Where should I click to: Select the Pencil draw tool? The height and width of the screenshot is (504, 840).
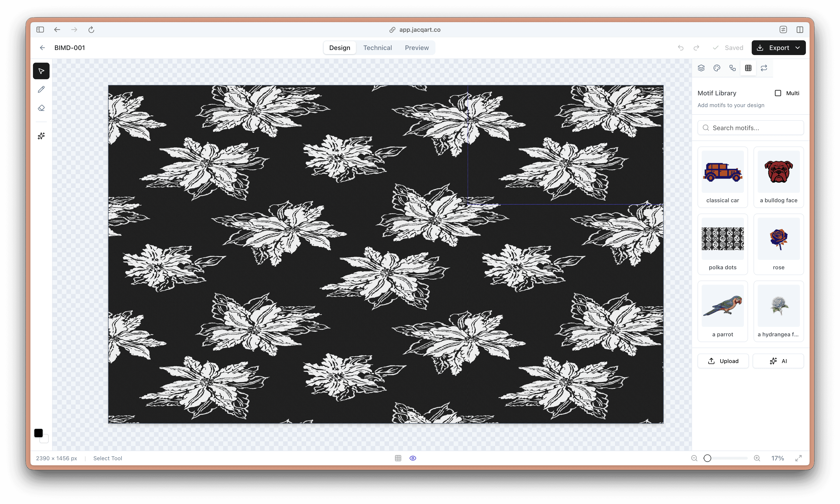pos(41,90)
